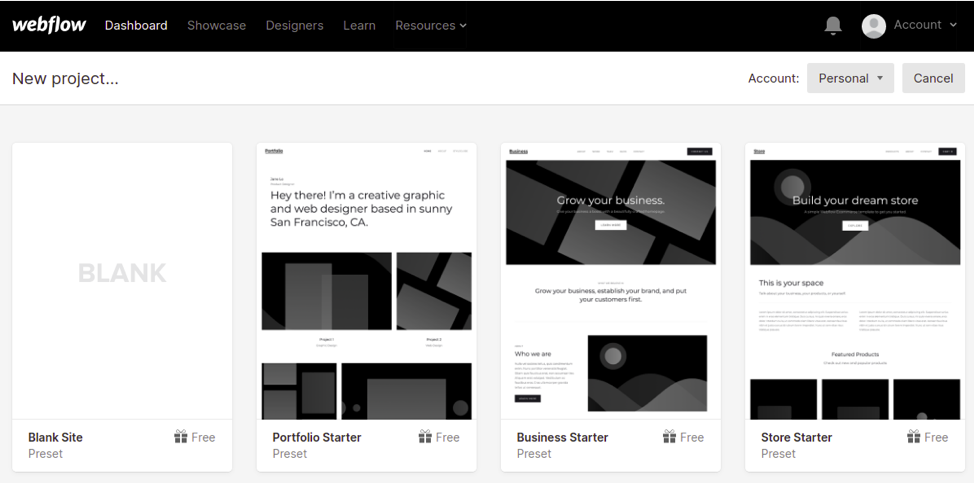Image resolution: width=974 pixels, height=483 pixels.
Task: Select the Blank Site thumbnail
Action: [122, 281]
